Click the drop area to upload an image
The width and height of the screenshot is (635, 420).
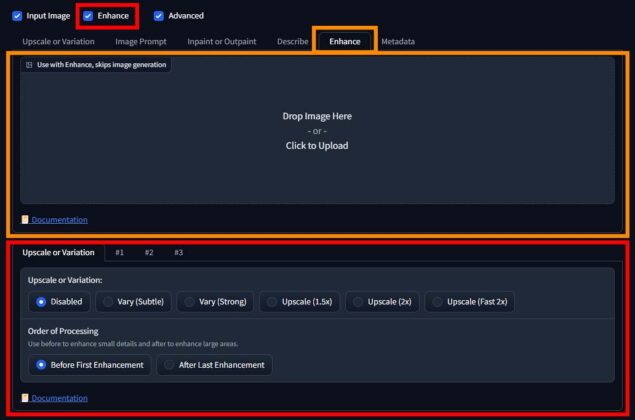(x=316, y=130)
